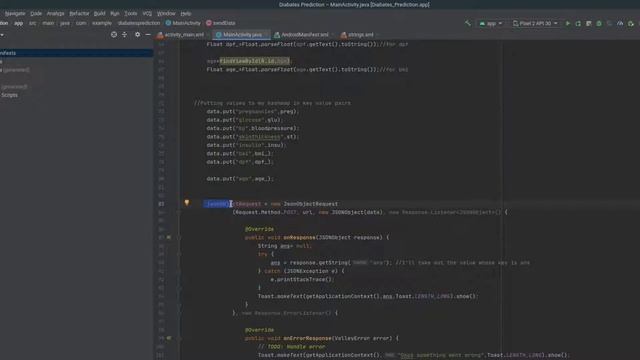640x360 pixels.
Task: Click the yellow lightbulb intention icon
Action: point(187,202)
